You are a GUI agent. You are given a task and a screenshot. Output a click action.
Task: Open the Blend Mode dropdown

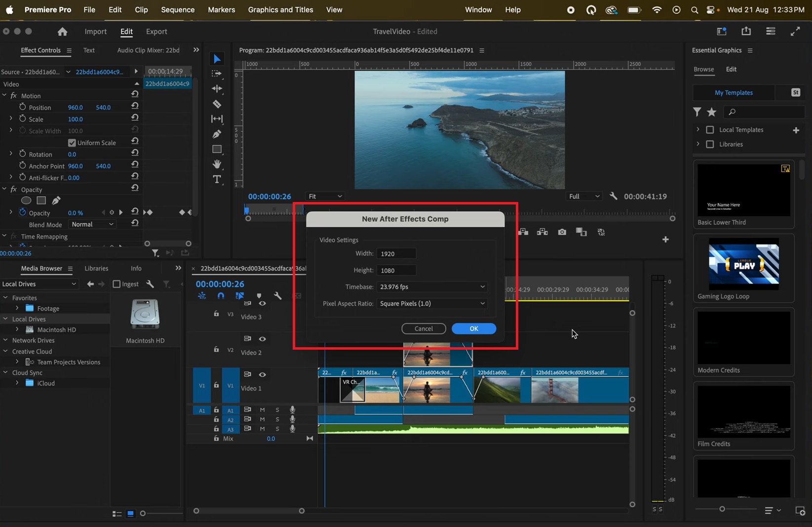click(92, 224)
